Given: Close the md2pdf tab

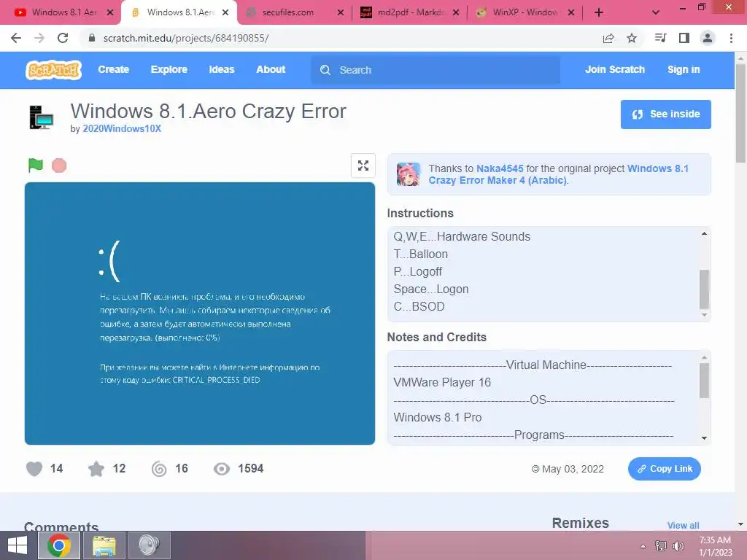Looking at the screenshot, I should 456,12.
